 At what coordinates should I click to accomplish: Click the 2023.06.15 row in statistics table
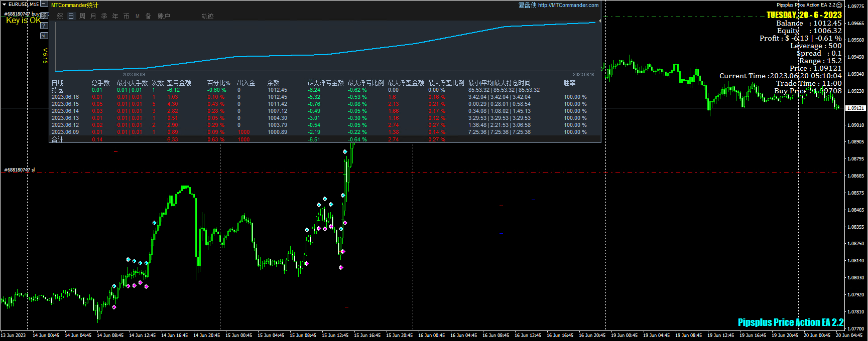(x=65, y=104)
